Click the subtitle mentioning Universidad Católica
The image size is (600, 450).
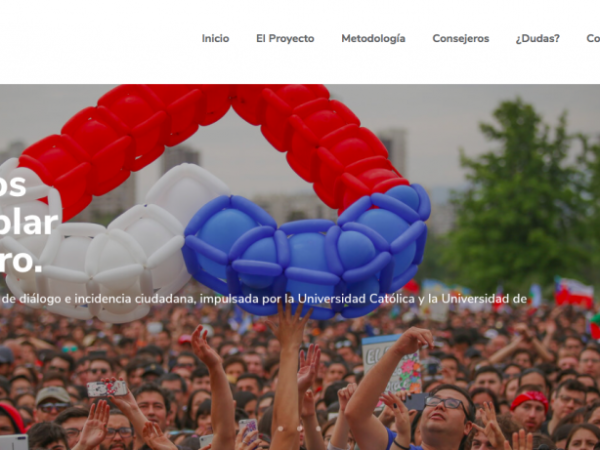(263, 299)
